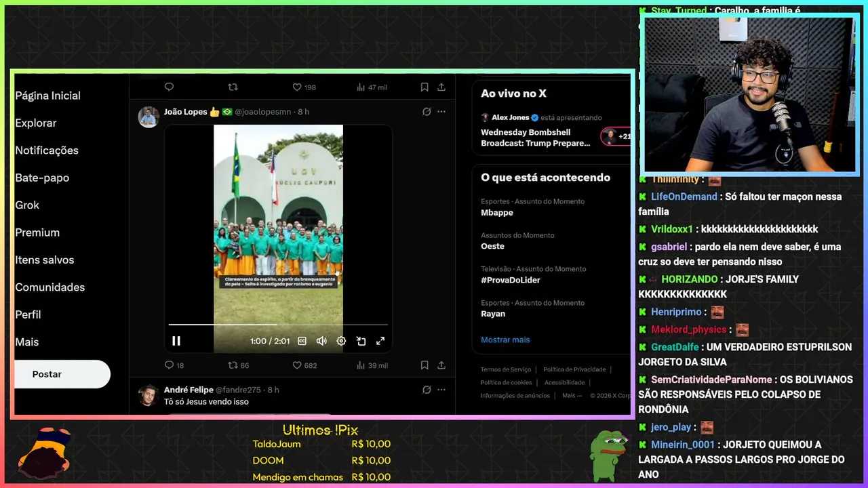Bookmark the top tweet with 198 likes
The height and width of the screenshot is (488, 868).
[x=425, y=87]
